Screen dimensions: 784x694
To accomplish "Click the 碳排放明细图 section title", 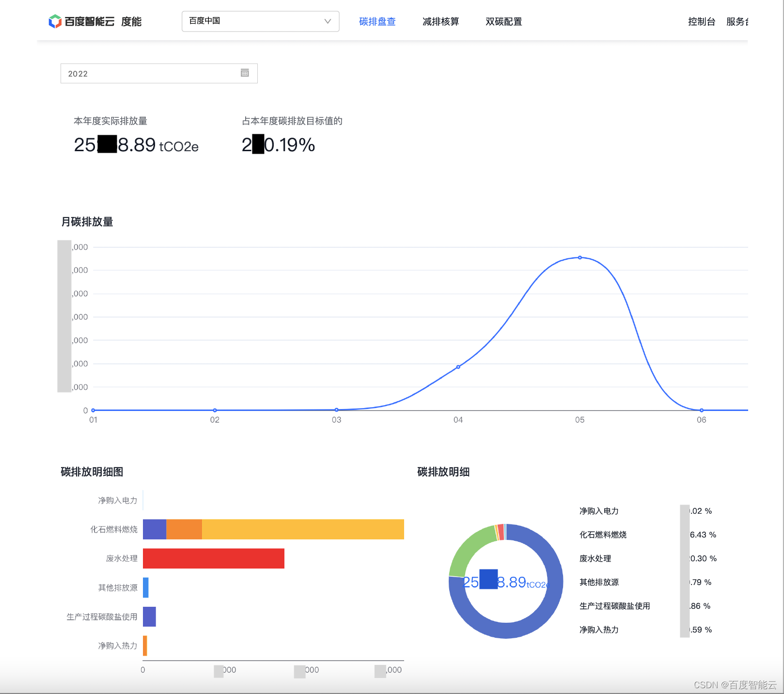I will (92, 472).
